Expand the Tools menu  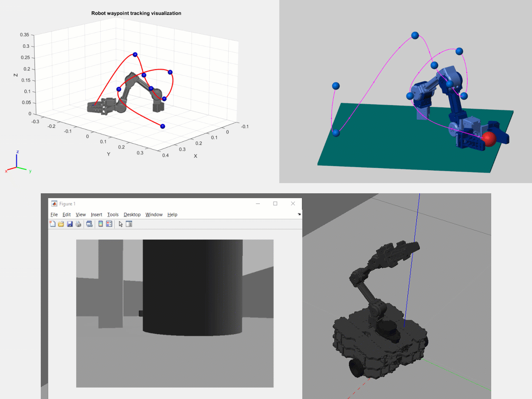coord(113,215)
